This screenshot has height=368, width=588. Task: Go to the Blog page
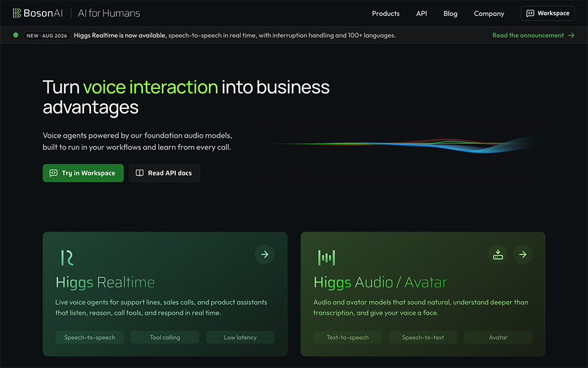pyautogui.click(x=450, y=14)
